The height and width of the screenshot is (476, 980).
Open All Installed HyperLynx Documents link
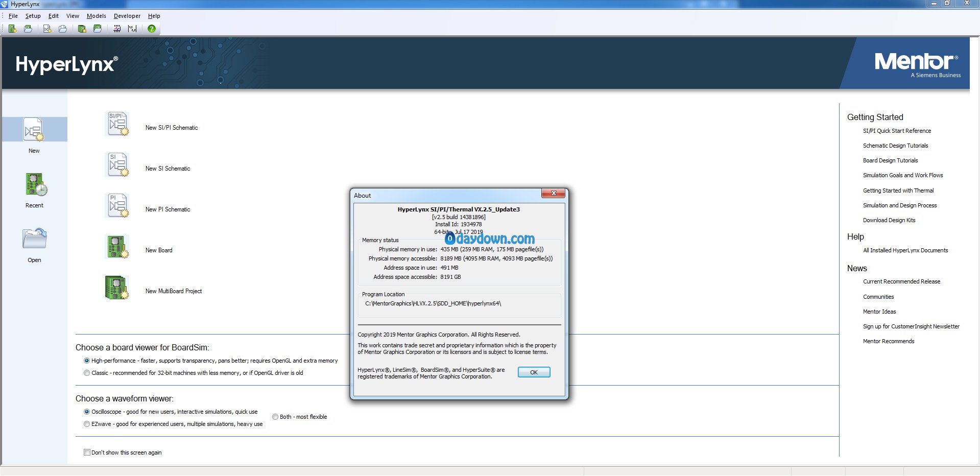coord(905,250)
